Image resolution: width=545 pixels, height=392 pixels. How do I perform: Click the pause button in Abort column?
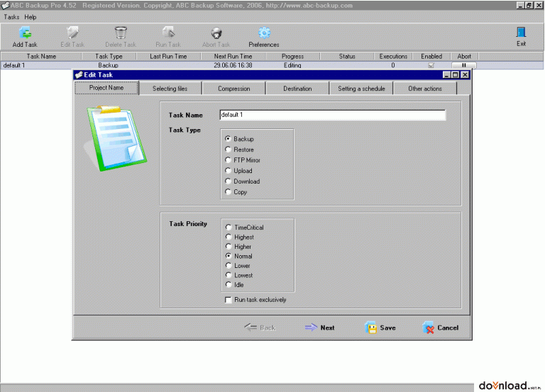(x=463, y=65)
